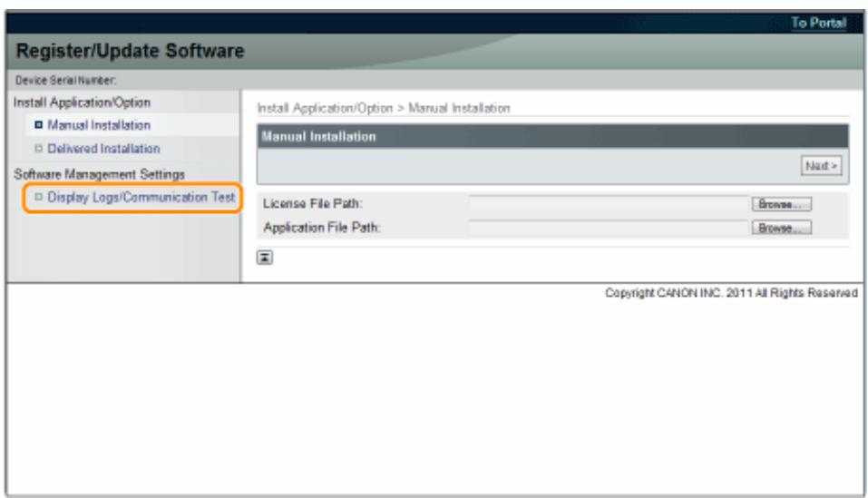Screen dimensions: 868x498
Task: Click the Install Application/Option heading
Action: click(x=82, y=103)
